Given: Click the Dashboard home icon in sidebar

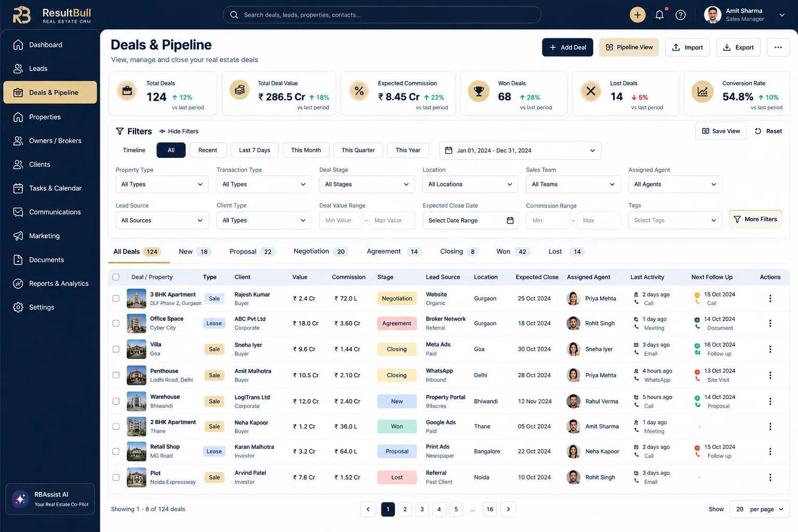Looking at the screenshot, I should coord(18,45).
